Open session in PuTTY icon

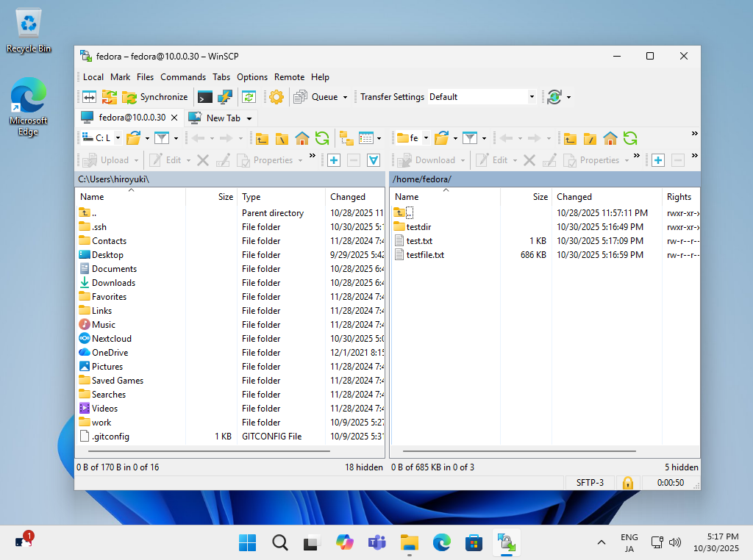pos(225,97)
